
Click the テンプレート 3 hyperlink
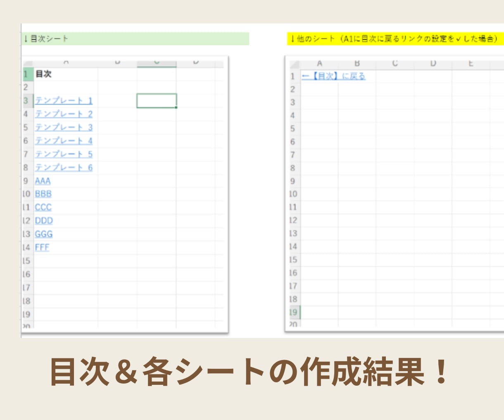64,127
